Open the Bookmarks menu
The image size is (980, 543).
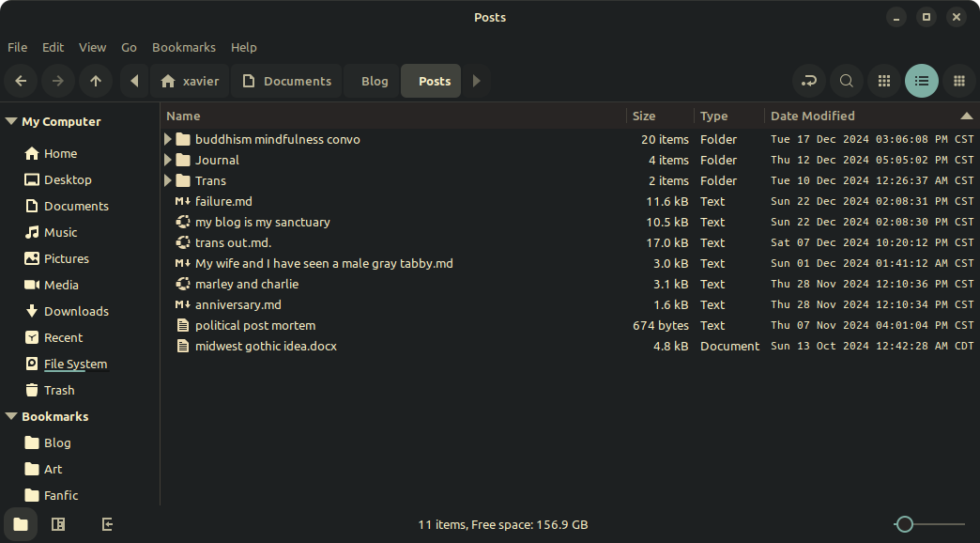pos(184,48)
